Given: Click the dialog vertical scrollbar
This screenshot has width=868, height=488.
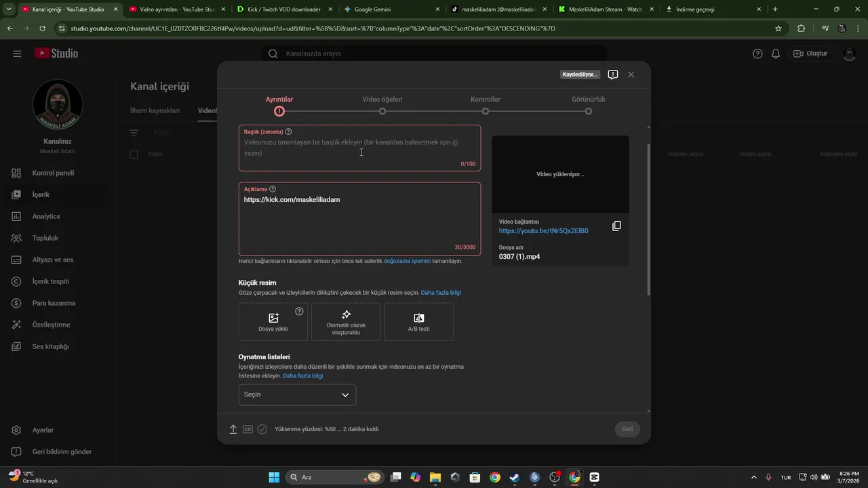Looking at the screenshot, I should coord(649,219).
